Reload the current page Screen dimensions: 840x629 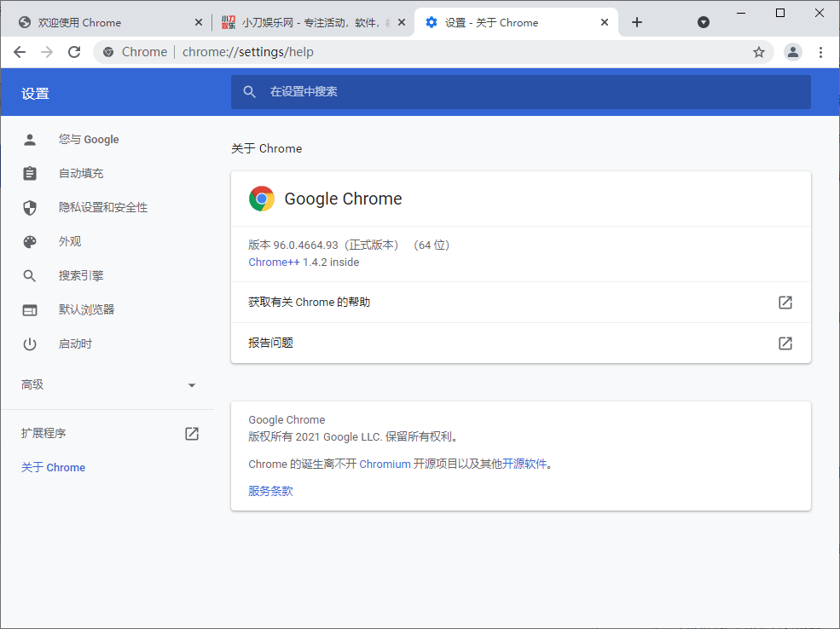74,52
